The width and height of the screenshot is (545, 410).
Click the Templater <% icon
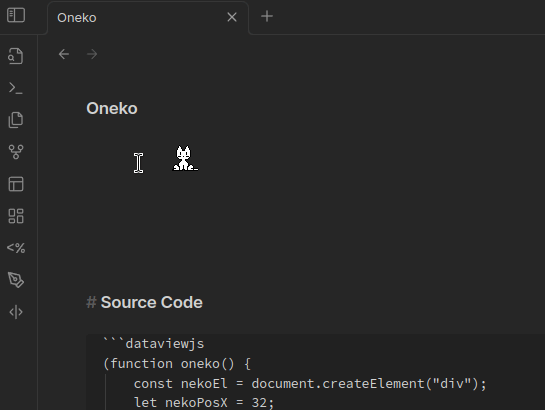(16, 248)
